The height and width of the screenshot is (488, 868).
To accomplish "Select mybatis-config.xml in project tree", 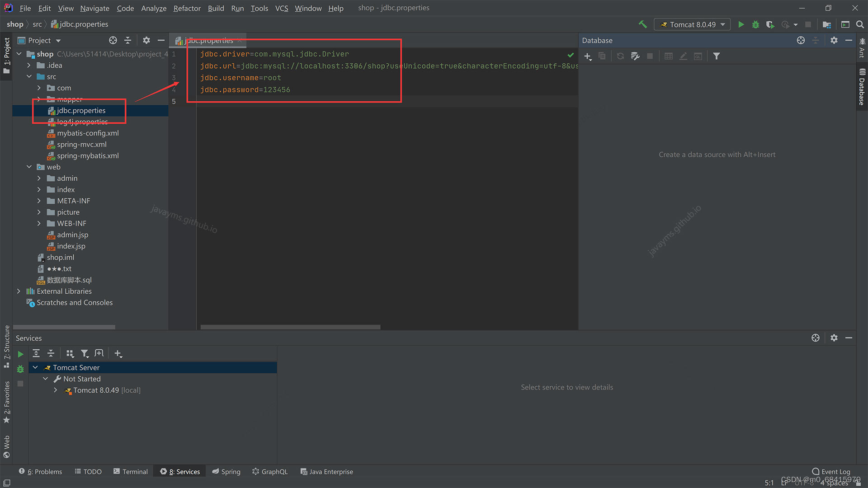I will pos(88,133).
